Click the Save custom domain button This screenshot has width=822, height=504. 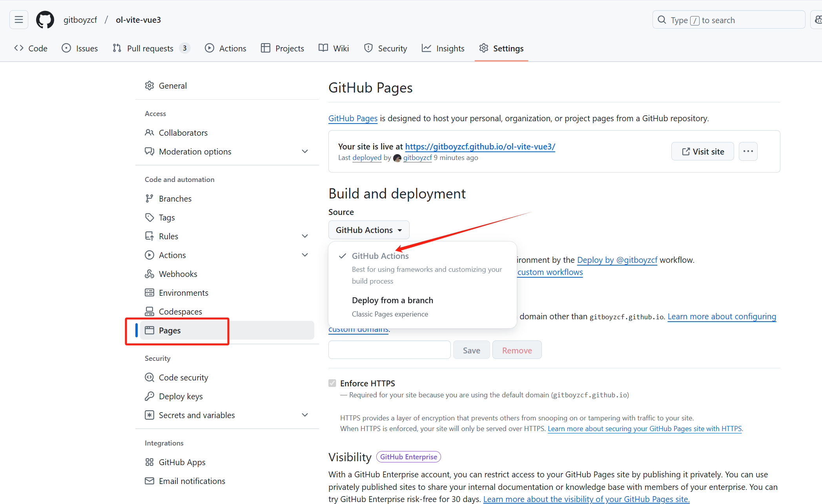pyautogui.click(x=471, y=350)
